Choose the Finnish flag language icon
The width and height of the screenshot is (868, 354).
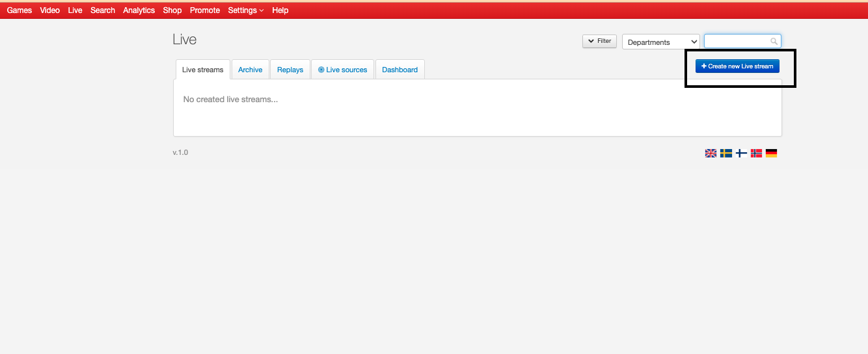coord(741,154)
